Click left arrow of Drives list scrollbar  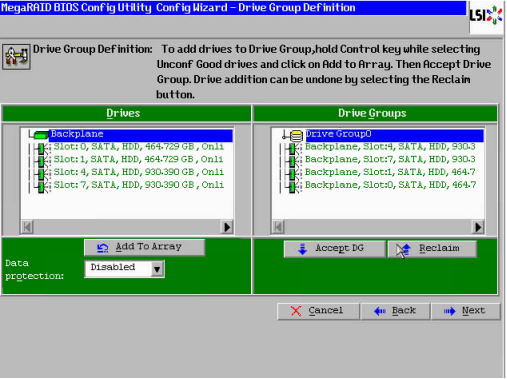point(27,227)
